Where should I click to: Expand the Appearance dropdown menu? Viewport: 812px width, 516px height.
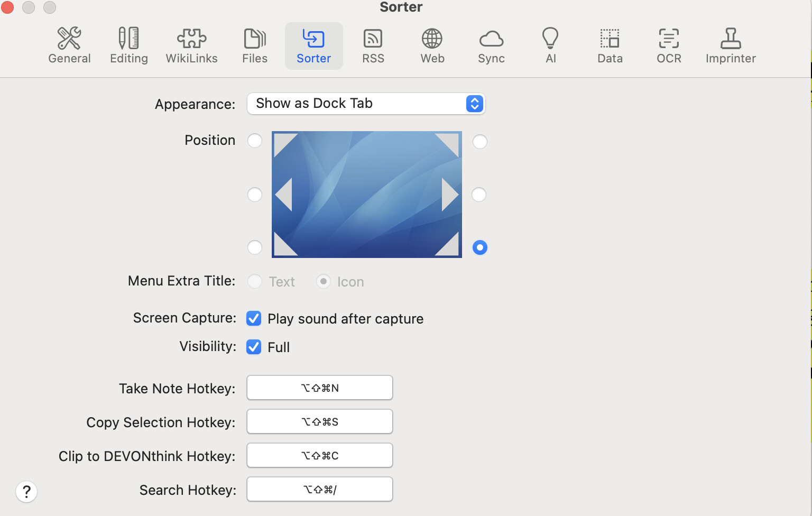coord(366,104)
